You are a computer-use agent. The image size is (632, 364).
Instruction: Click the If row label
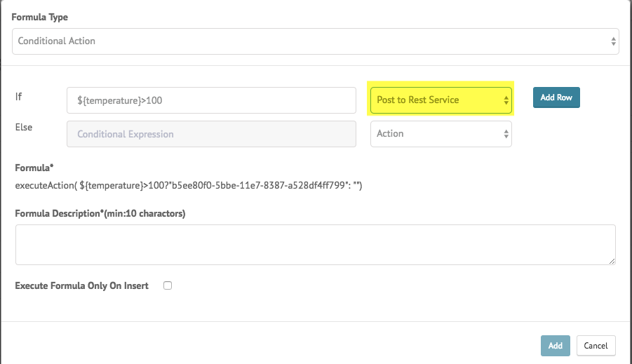click(x=18, y=97)
